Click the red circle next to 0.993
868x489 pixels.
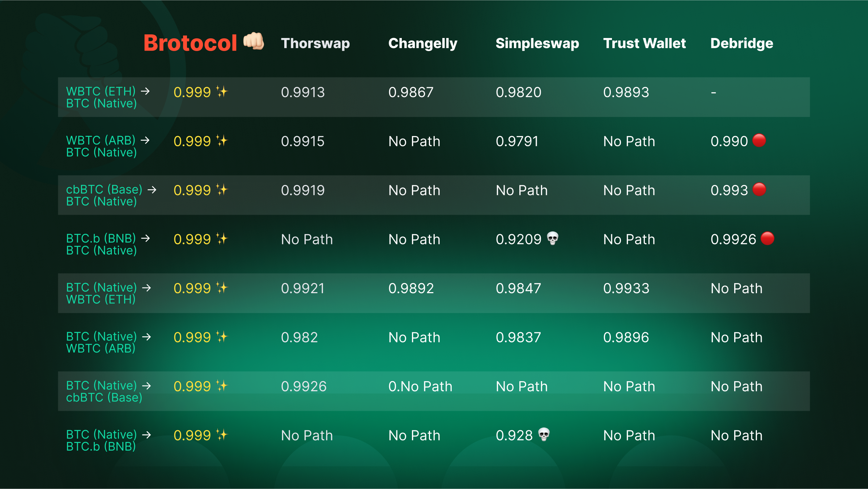click(759, 189)
